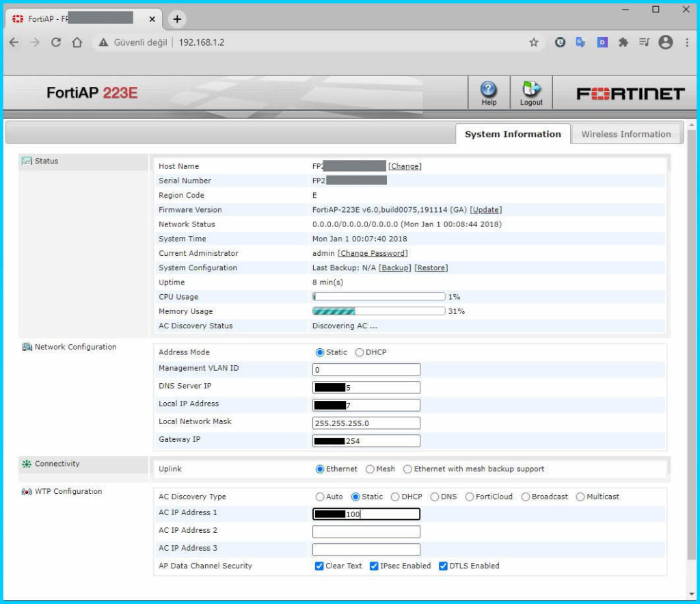The width and height of the screenshot is (700, 604).
Task: Select Mesh uplink option
Action: pos(370,469)
